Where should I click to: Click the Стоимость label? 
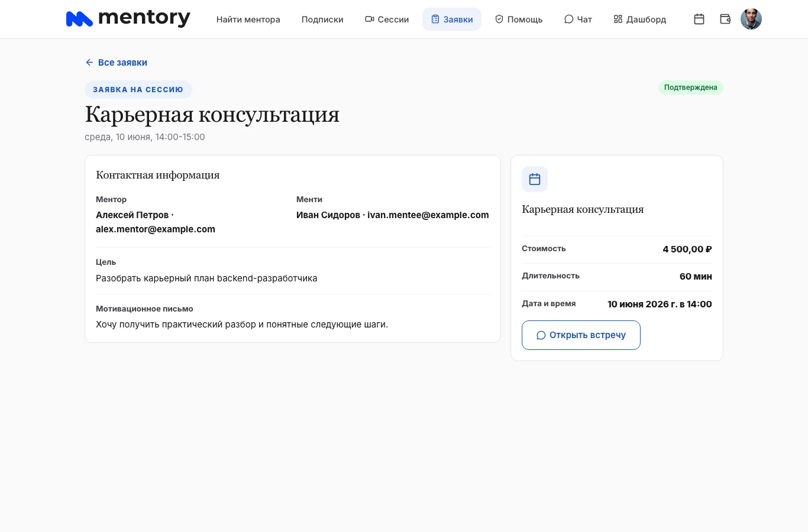[544, 249]
